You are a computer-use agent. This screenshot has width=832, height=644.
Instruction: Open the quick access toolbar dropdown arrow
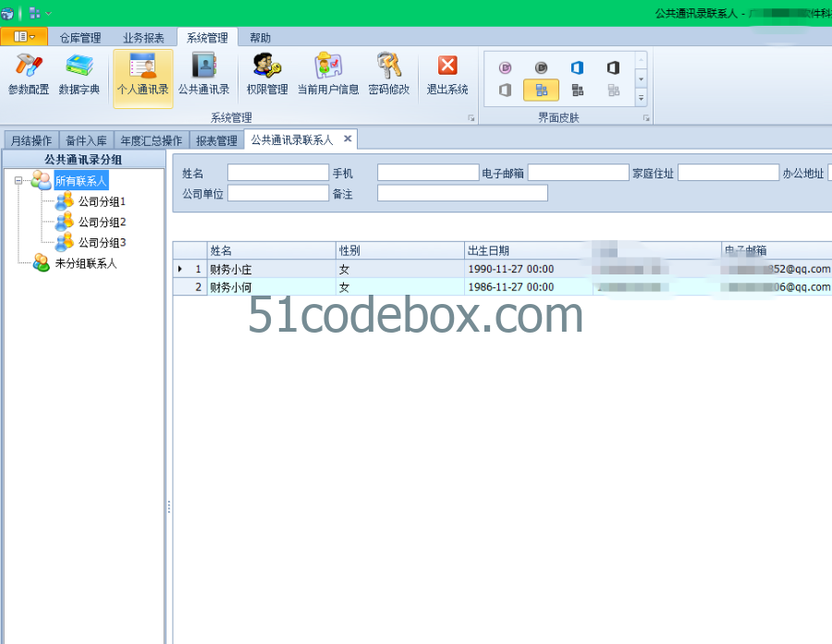(48, 13)
